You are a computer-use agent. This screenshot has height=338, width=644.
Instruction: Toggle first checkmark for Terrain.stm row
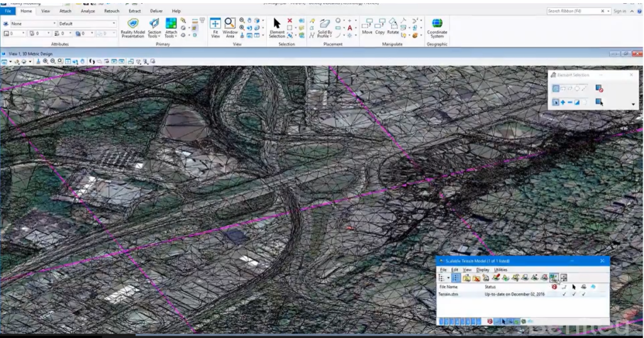tap(564, 294)
